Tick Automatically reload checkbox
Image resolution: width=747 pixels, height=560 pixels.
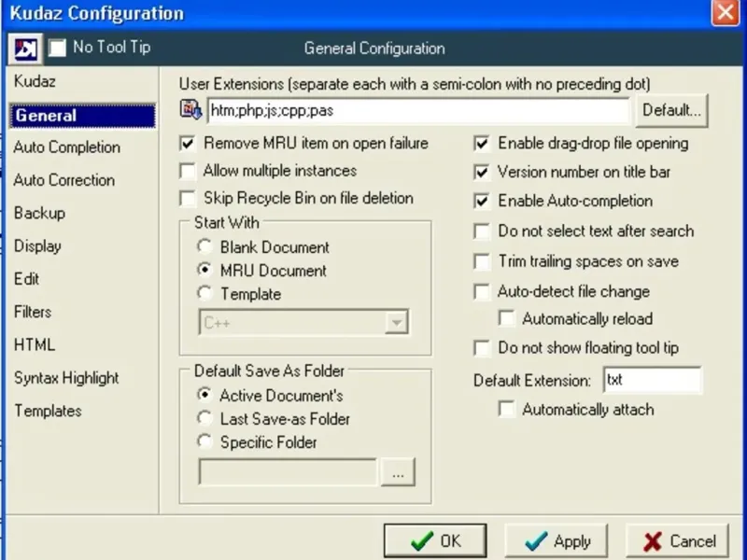click(x=507, y=318)
